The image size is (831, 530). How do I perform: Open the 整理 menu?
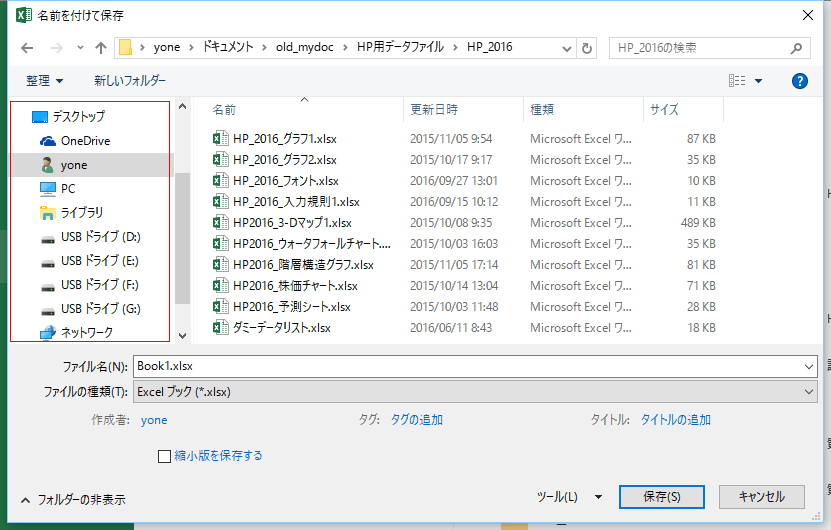(x=45, y=81)
